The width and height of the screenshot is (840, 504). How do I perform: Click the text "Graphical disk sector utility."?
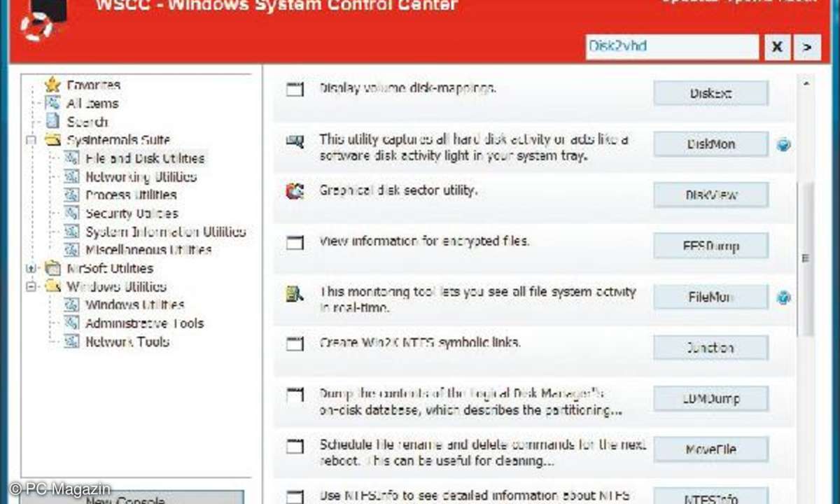[x=398, y=190]
